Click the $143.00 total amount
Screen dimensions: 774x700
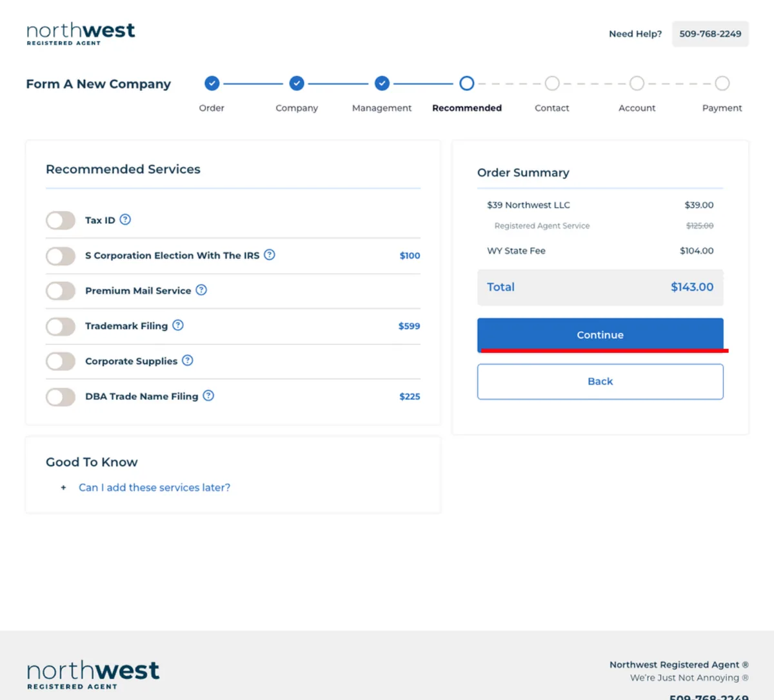click(x=692, y=287)
